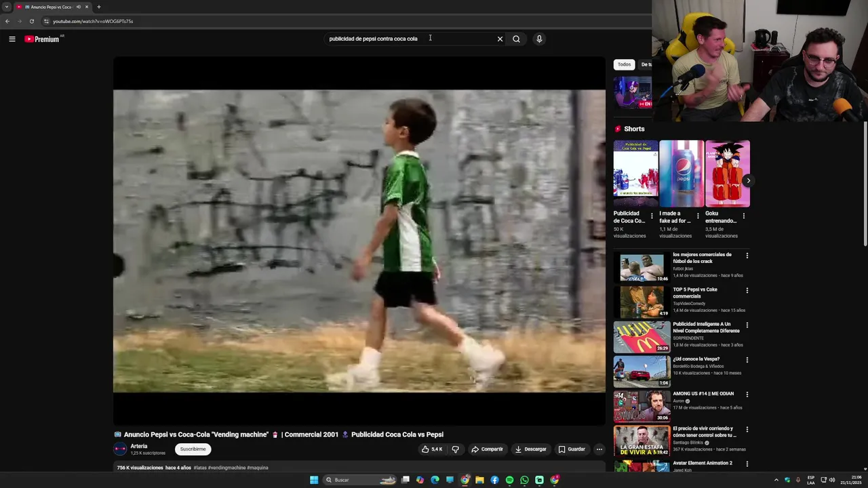This screenshot has height=488, width=868.
Task: Open the 'Goku entrenando' Short
Action: tap(728, 174)
